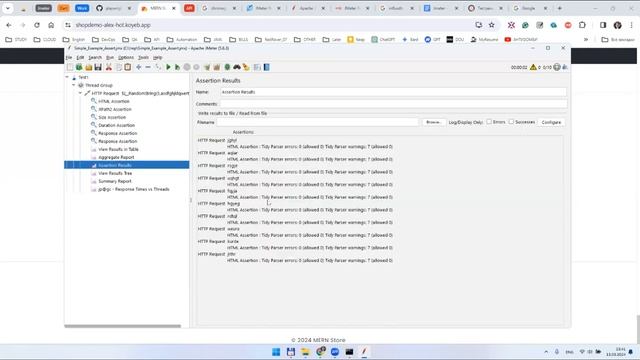The width and height of the screenshot is (640, 360).
Task: Click the Save floppy disk icon
Action: pos(98,67)
